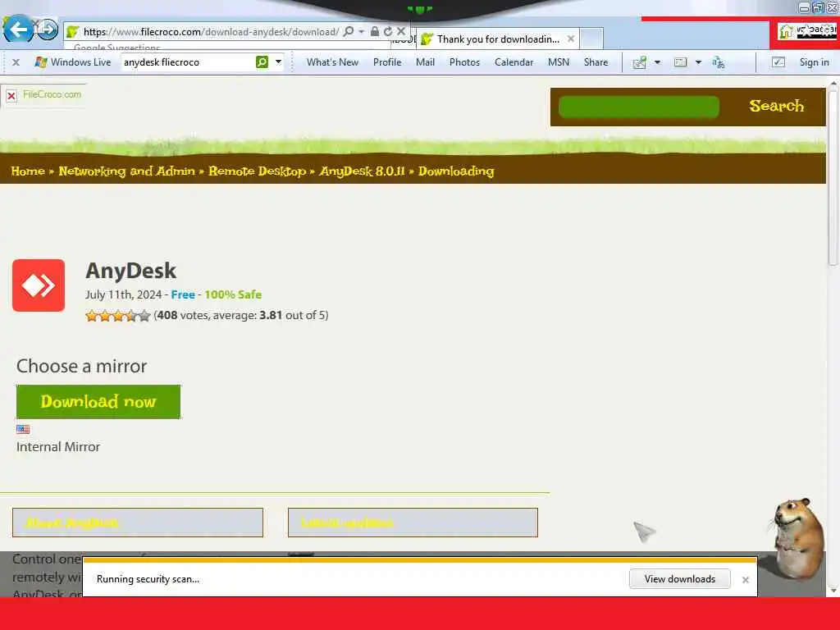Open a new blank tab
Viewport: 840px width, 630px height.
[x=591, y=39]
